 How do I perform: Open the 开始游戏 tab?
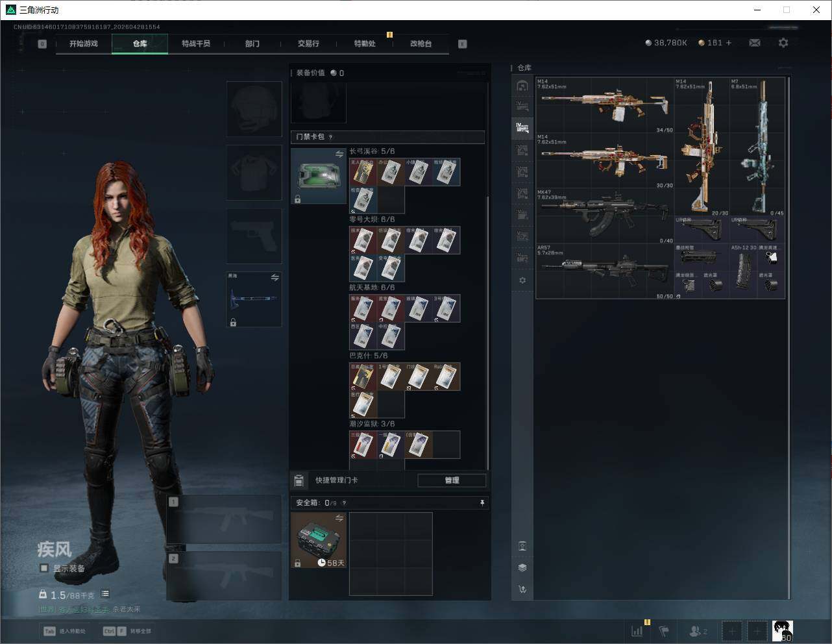[x=84, y=43]
